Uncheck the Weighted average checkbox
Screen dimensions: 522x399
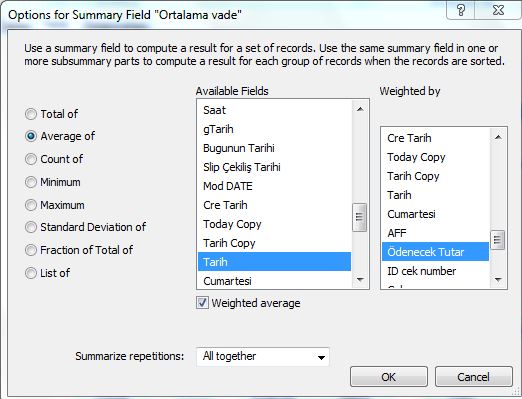click(x=202, y=303)
